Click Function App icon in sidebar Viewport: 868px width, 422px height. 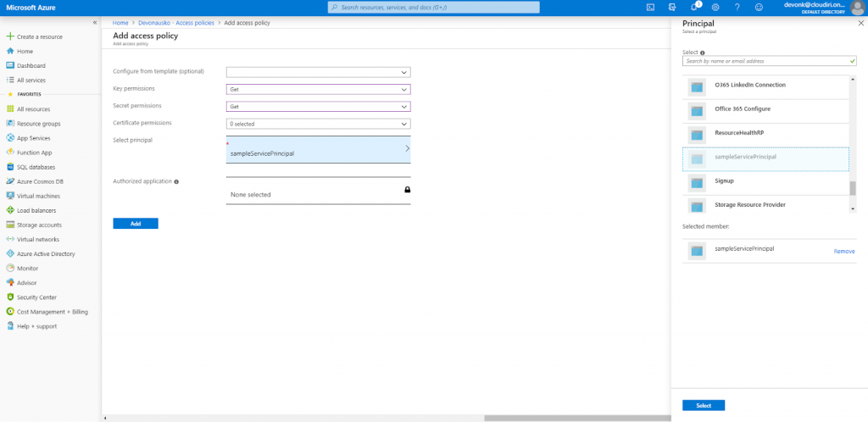click(x=10, y=152)
